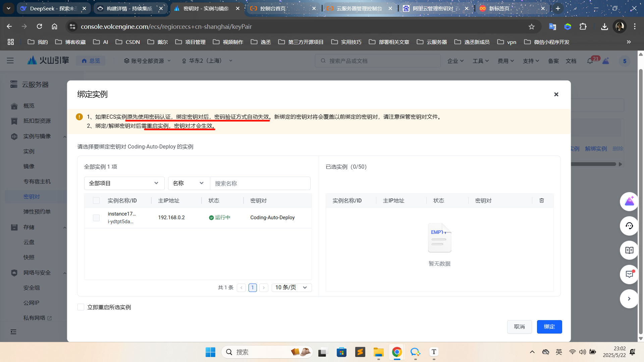The image size is (644, 362).
Task: Collapse 实例与镜像 sidebar section
Action: click(64, 136)
